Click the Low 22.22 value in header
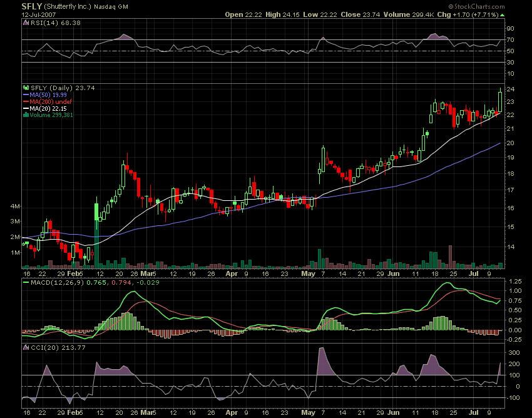Image resolution: width=532 pixels, height=418 pixels. coord(320,14)
